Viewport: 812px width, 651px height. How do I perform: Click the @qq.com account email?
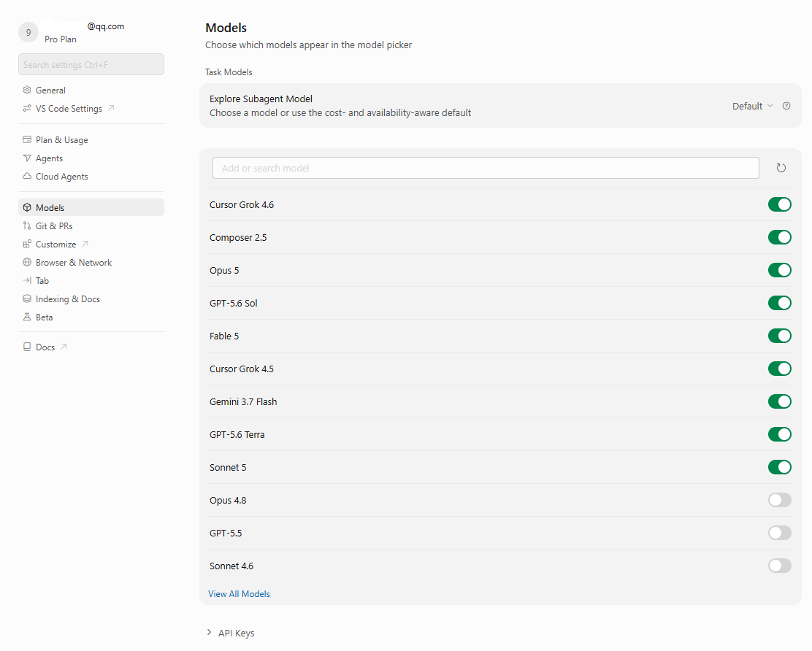point(106,26)
